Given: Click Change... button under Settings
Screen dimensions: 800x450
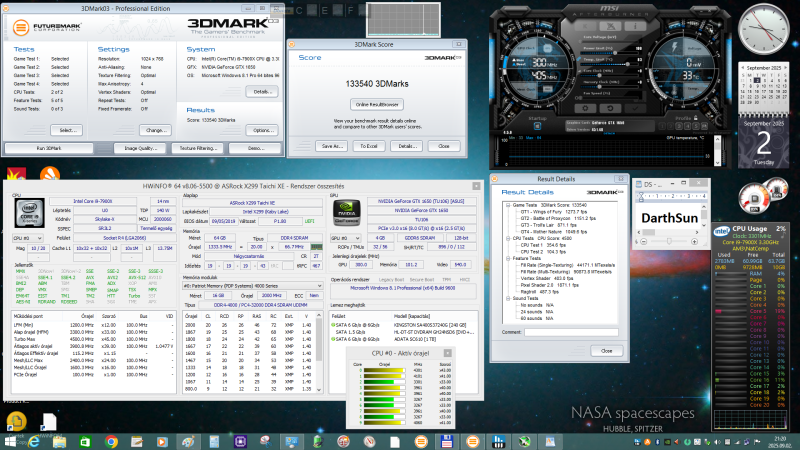Looking at the screenshot, I should pos(156,130).
